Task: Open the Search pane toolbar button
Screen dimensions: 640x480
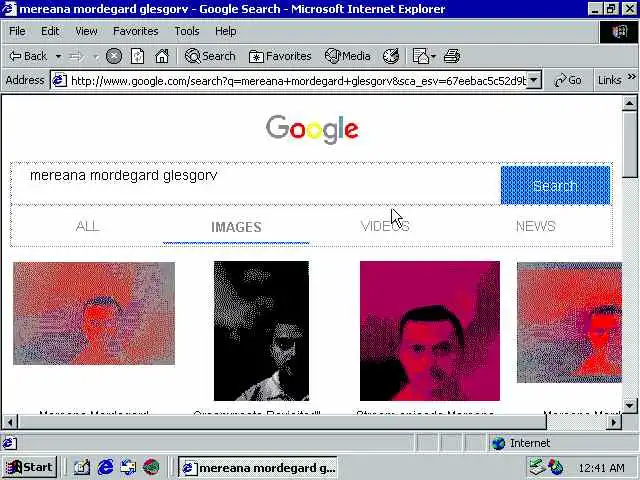Action: tap(210, 56)
